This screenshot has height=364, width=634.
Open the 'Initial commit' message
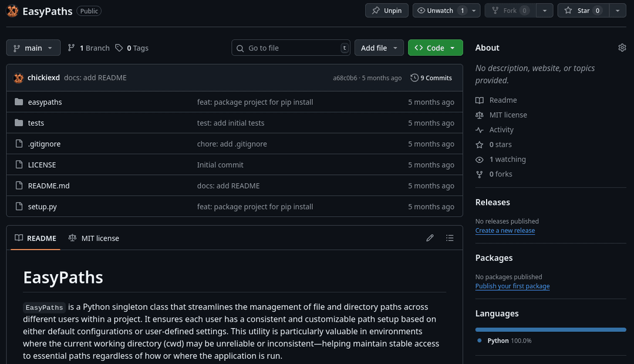coord(220,165)
